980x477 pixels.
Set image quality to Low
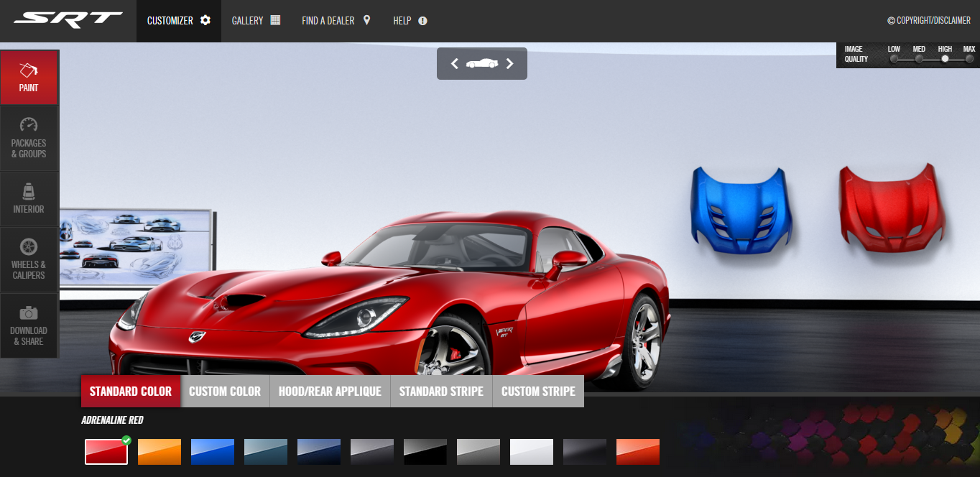pyautogui.click(x=894, y=59)
